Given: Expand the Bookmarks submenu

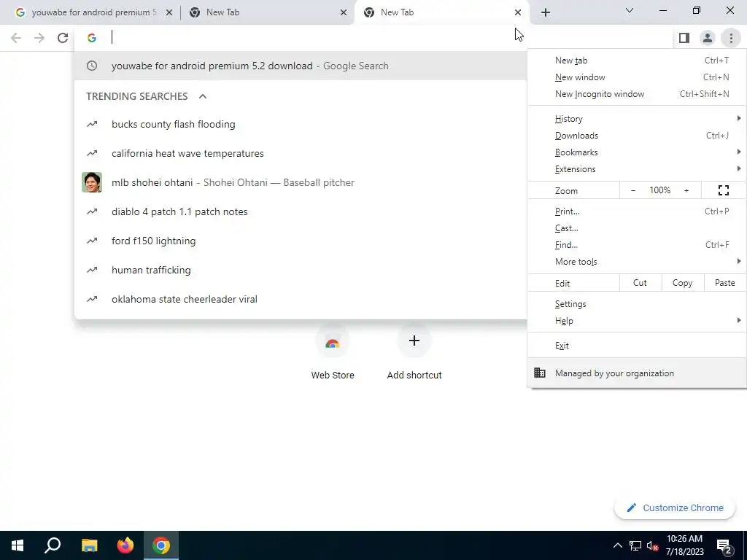Looking at the screenshot, I should tap(637, 152).
